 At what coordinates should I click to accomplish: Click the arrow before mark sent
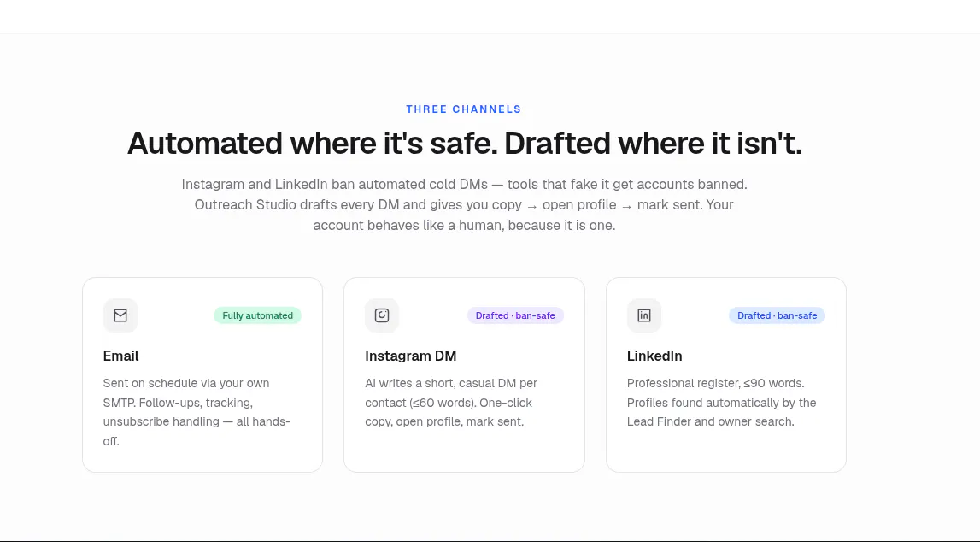point(627,206)
